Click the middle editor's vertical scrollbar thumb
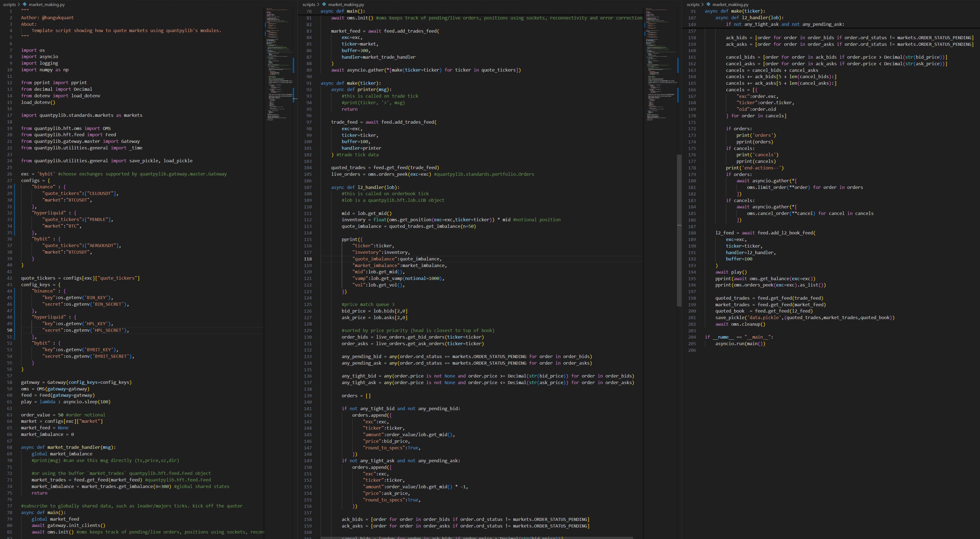The width and height of the screenshot is (980, 539). pyautogui.click(x=679, y=230)
